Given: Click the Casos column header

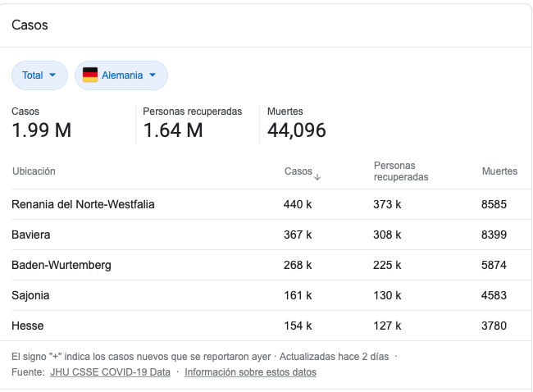Looking at the screenshot, I should tap(298, 171).
